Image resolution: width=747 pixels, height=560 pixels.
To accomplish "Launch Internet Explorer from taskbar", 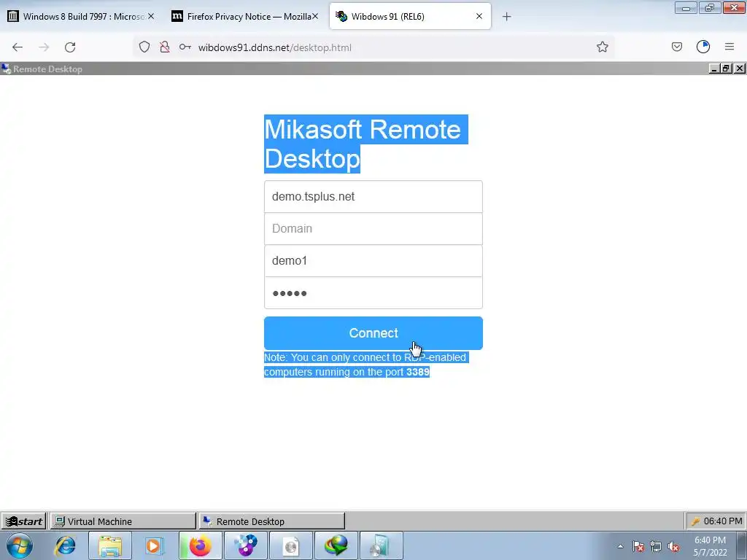I will 65,545.
